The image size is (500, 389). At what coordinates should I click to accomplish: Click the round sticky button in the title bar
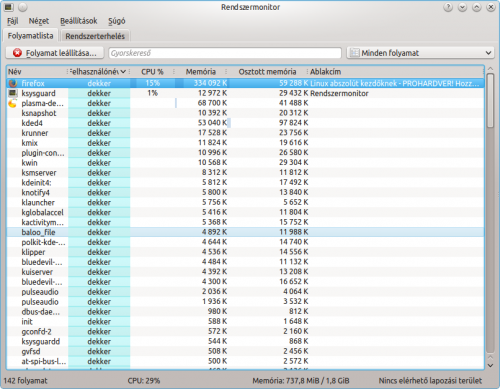pos(23,7)
